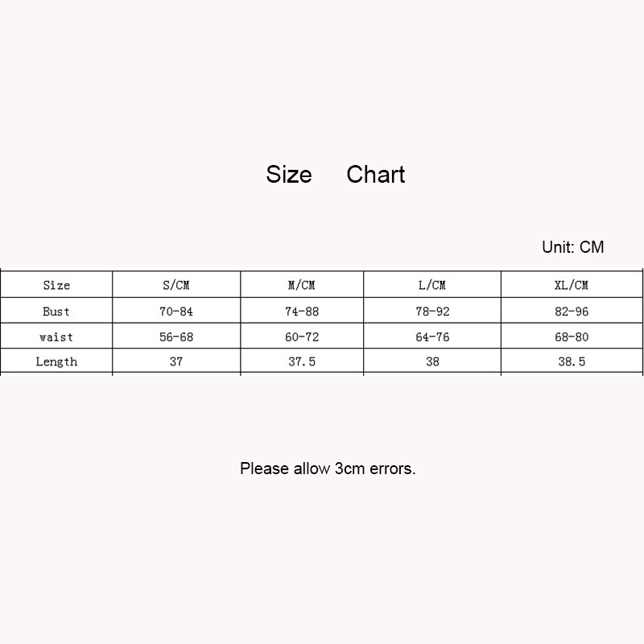The height and width of the screenshot is (644, 644).
Task: Click the Please allow 3cm errors note
Action: coord(328,469)
